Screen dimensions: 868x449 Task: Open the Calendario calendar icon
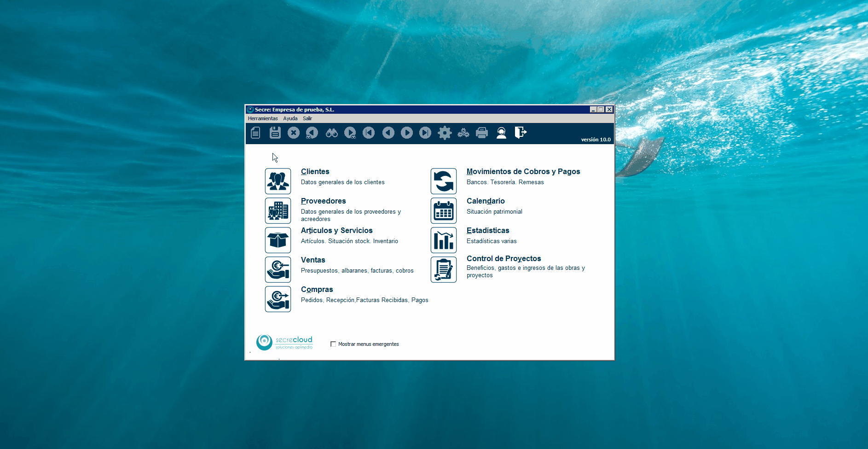(444, 210)
